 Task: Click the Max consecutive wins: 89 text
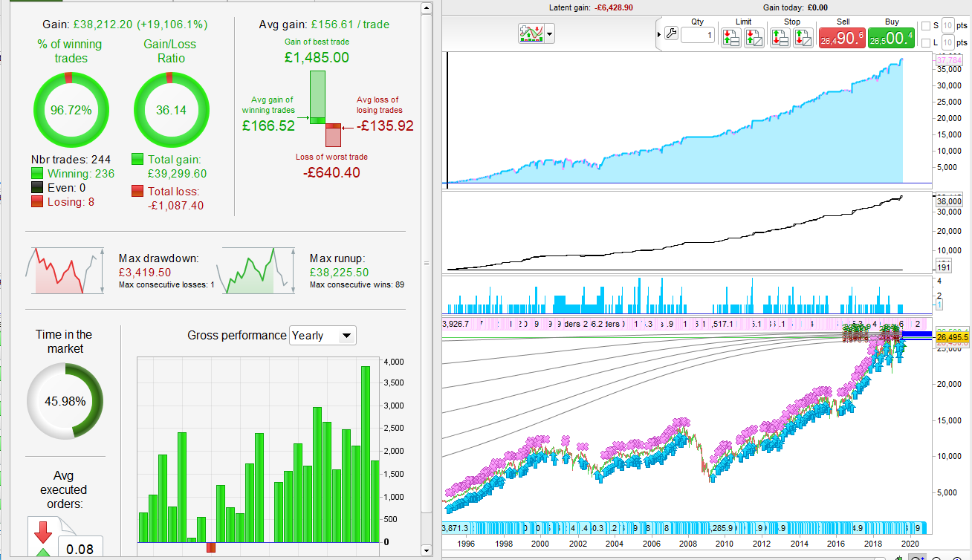357,285
